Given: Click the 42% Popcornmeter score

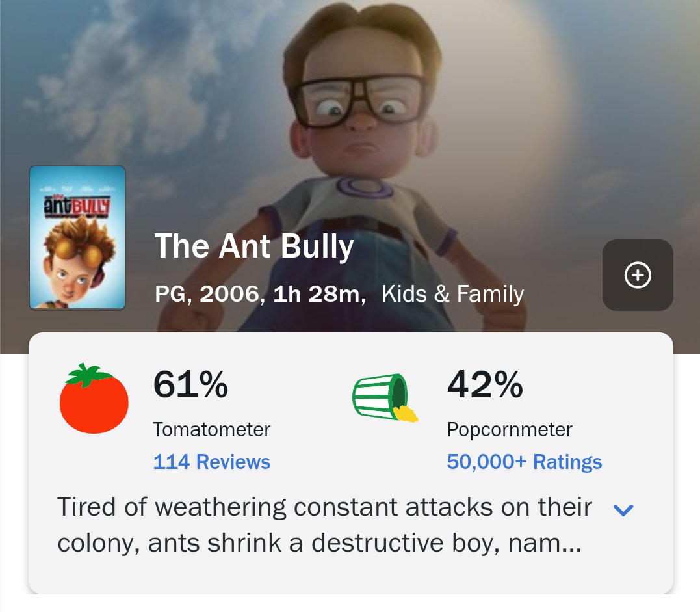Looking at the screenshot, I should [485, 384].
